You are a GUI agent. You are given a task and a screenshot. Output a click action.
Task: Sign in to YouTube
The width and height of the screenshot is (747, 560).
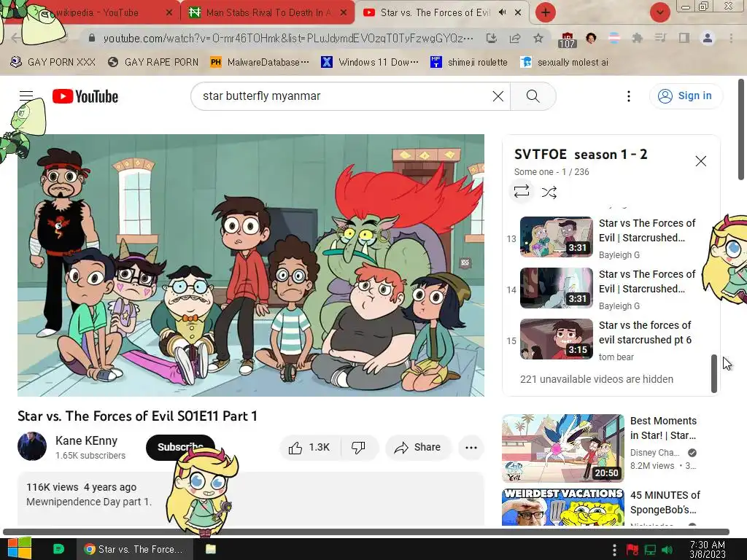pos(686,96)
